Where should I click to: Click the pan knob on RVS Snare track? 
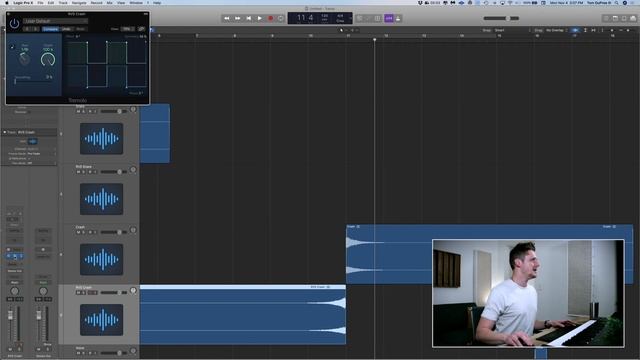tap(133, 170)
